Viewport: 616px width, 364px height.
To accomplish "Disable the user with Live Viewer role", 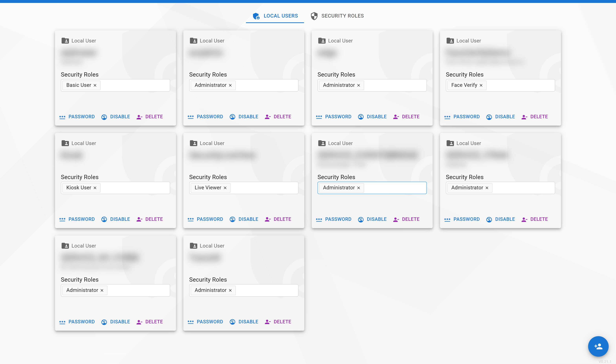I will (x=244, y=219).
